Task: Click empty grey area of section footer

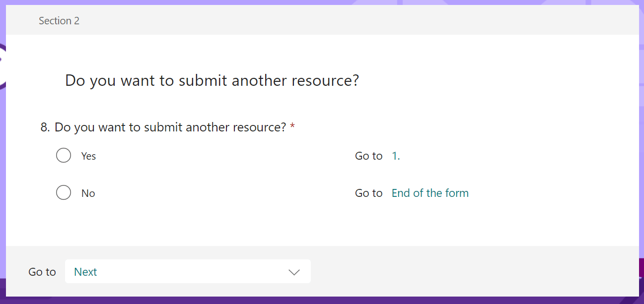Action: (x=472, y=271)
